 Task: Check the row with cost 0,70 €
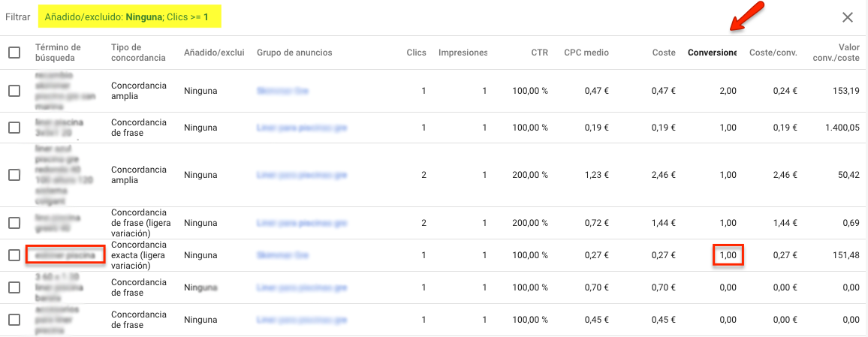[x=14, y=287]
